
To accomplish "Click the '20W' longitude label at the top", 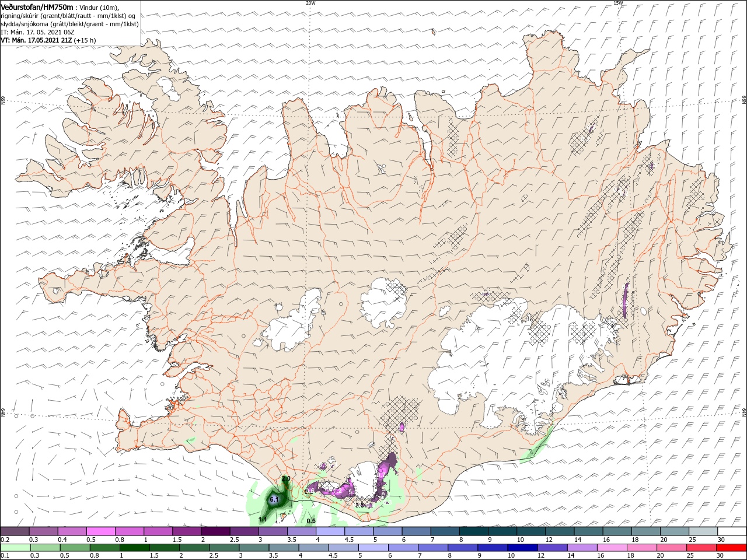I will 310,3.
